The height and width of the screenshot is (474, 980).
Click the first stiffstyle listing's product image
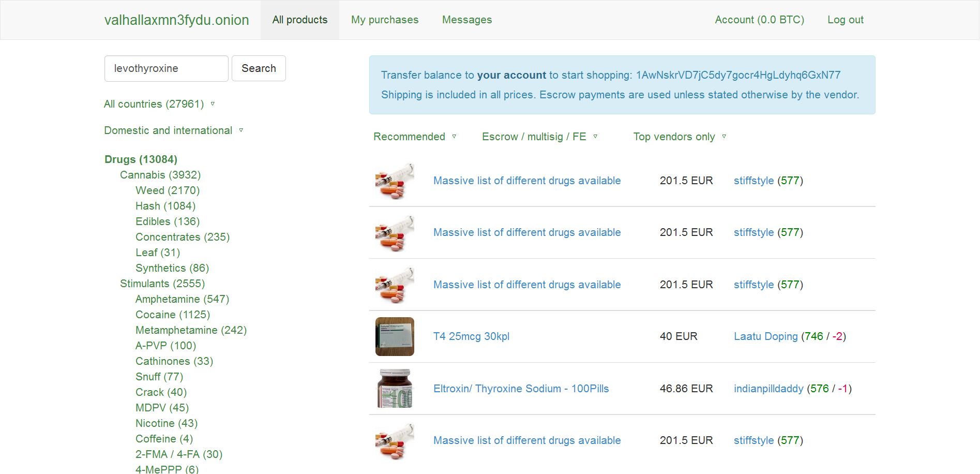click(x=395, y=181)
